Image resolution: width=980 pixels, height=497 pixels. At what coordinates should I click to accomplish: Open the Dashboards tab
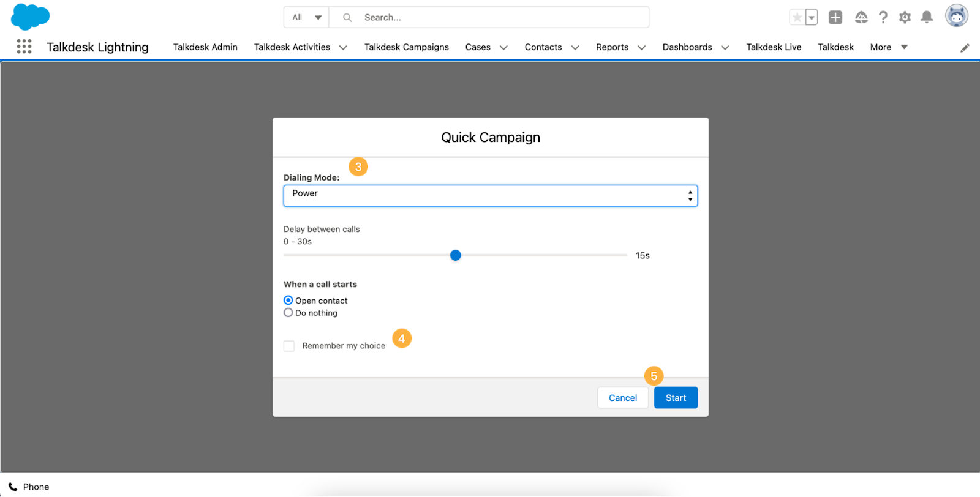pyautogui.click(x=687, y=47)
